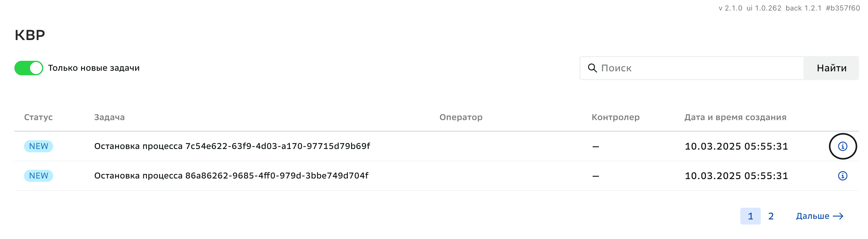868x239 pixels.
Task: Disable the Только новые задачи toggle
Action: pyautogui.click(x=28, y=68)
